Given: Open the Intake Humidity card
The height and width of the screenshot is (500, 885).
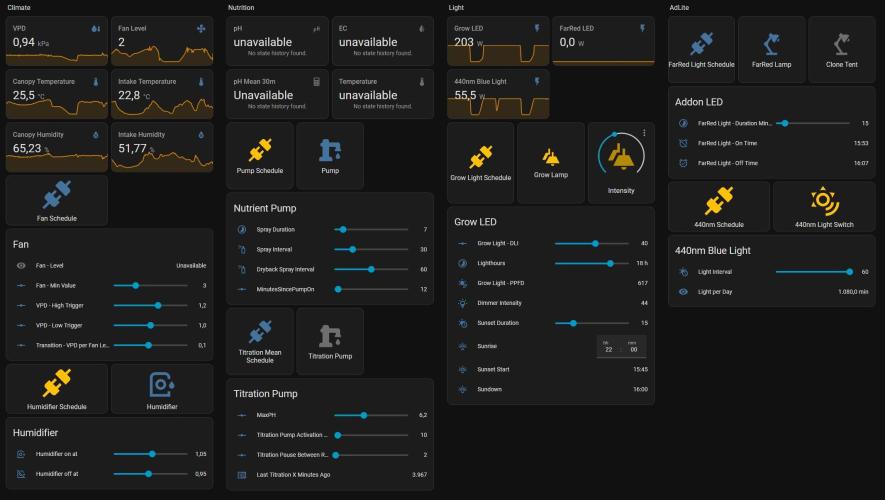Looking at the screenshot, I should click(x=162, y=147).
